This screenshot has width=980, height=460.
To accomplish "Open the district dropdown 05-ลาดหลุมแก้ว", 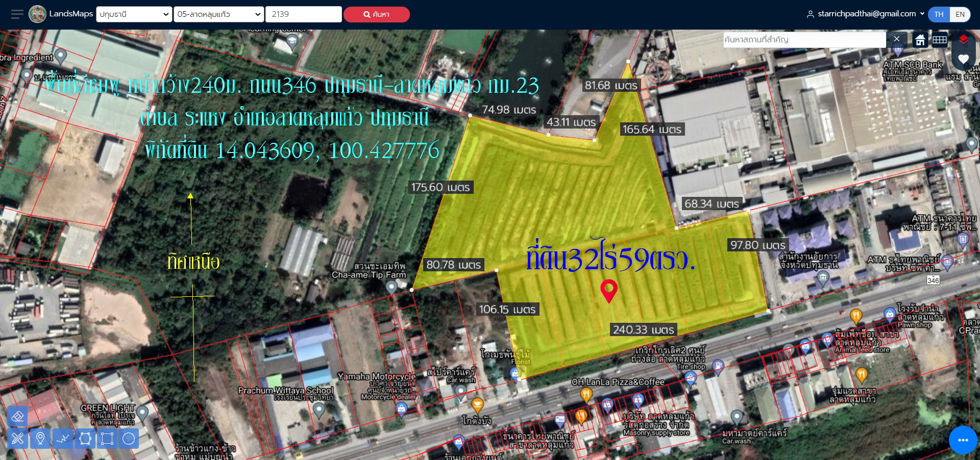I will pyautogui.click(x=219, y=14).
